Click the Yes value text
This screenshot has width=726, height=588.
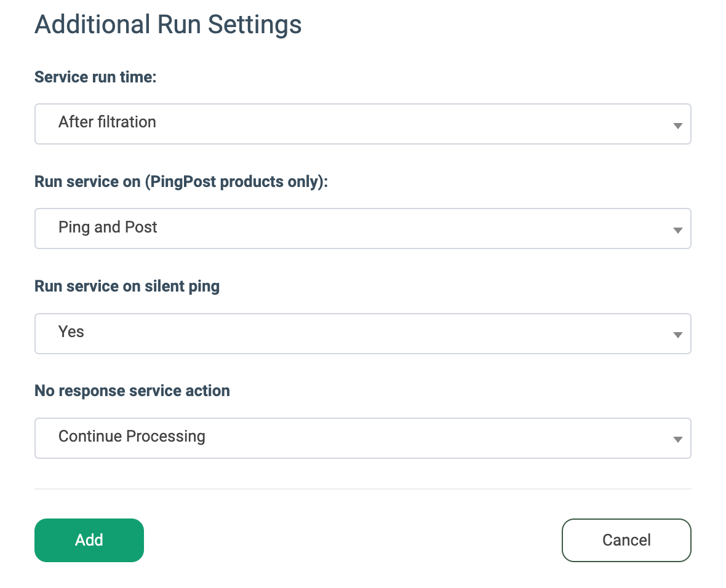(x=71, y=332)
